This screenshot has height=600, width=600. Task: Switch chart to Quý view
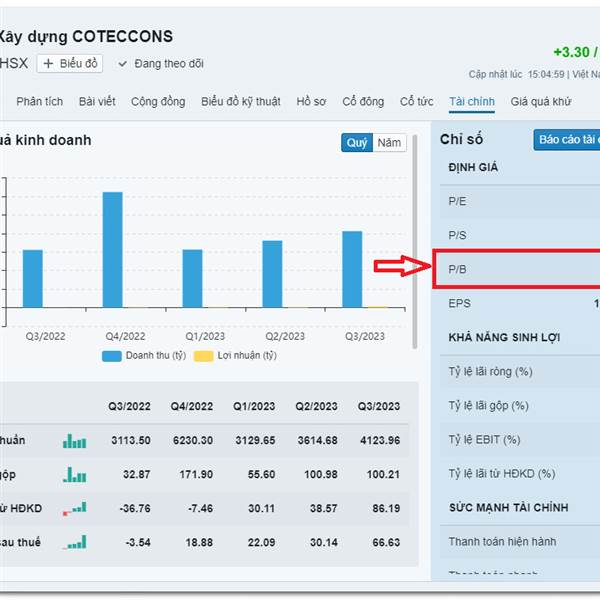[357, 143]
